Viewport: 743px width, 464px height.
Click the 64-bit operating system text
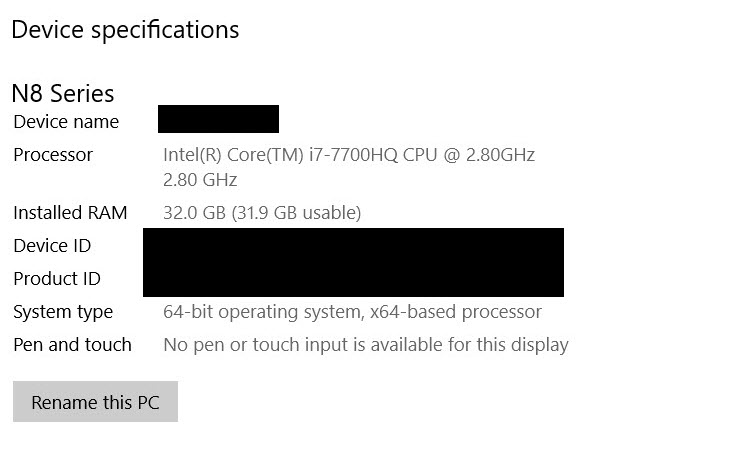(263, 312)
